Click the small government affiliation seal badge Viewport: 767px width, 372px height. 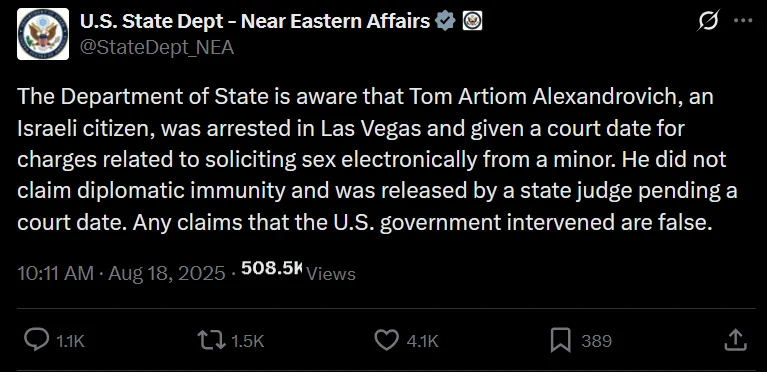coord(472,21)
